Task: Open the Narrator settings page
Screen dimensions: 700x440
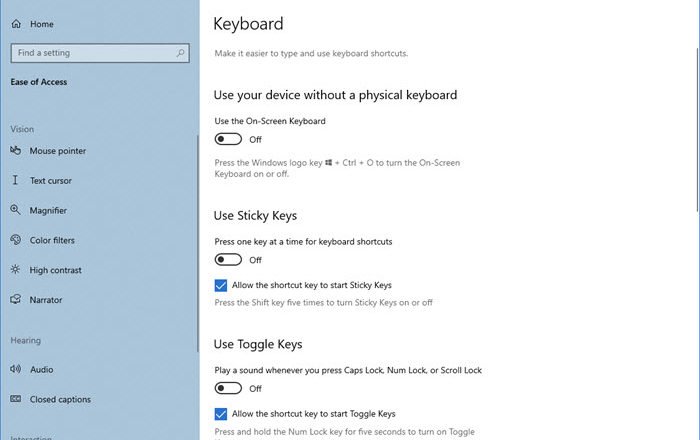Action: click(48, 300)
